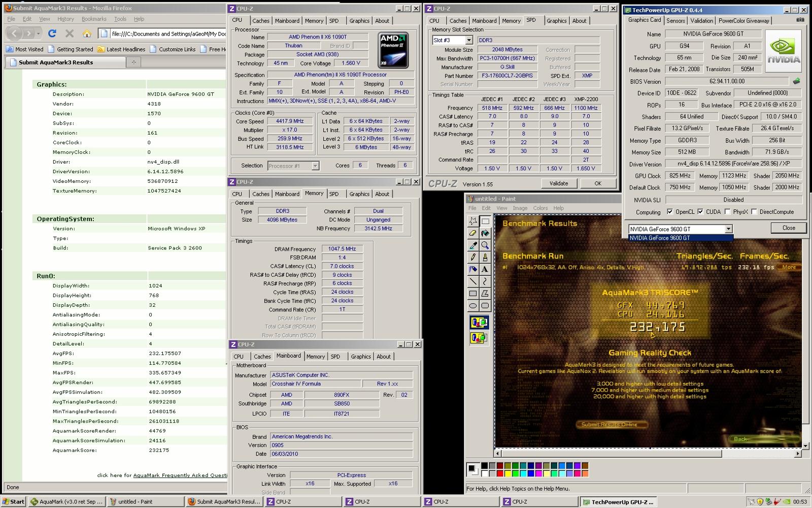Switch to Sensors tab in GPU-Z
This screenshot has width=812, height=508.
675,21
